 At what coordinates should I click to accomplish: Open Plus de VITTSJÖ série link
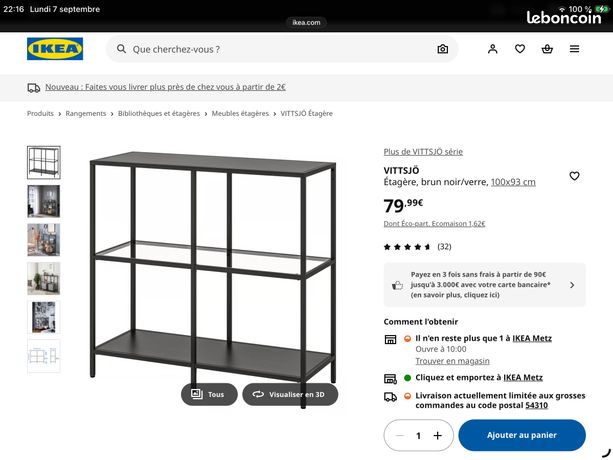click(423, 152)
